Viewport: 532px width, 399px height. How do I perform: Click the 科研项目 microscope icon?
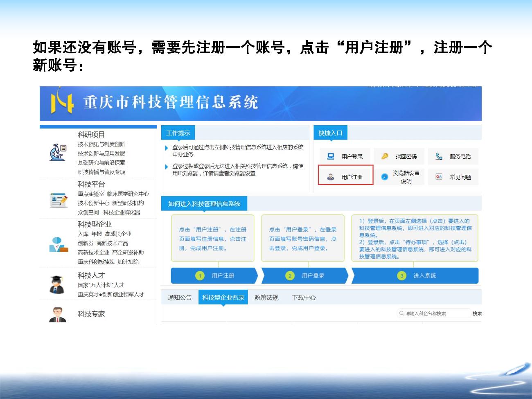(x=58, y=152)
